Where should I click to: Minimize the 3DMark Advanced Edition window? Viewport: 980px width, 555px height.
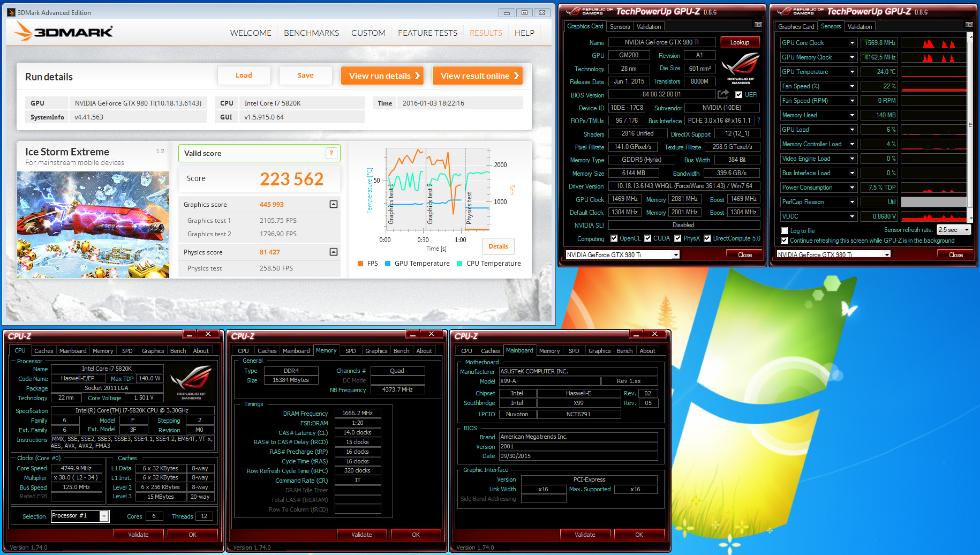(x=507, y=12)
